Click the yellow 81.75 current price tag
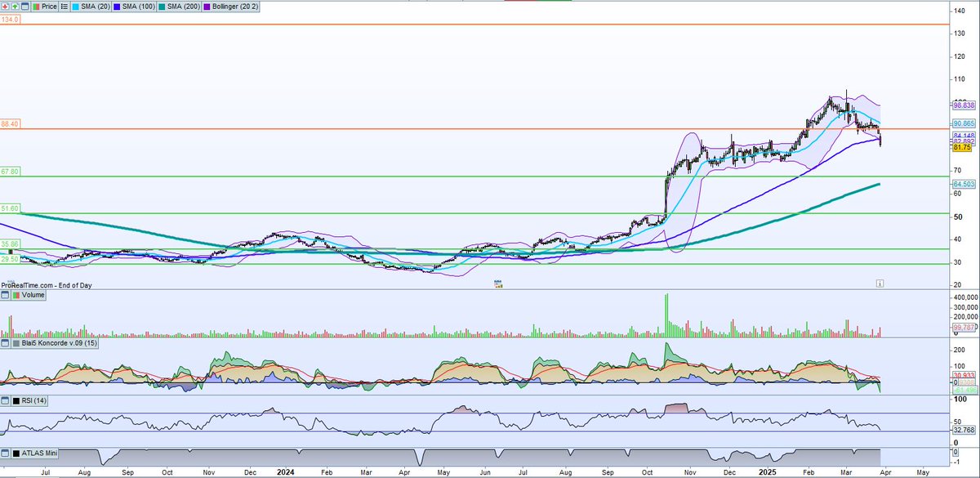This screenshot has width=980, height=478. [961, 148]
